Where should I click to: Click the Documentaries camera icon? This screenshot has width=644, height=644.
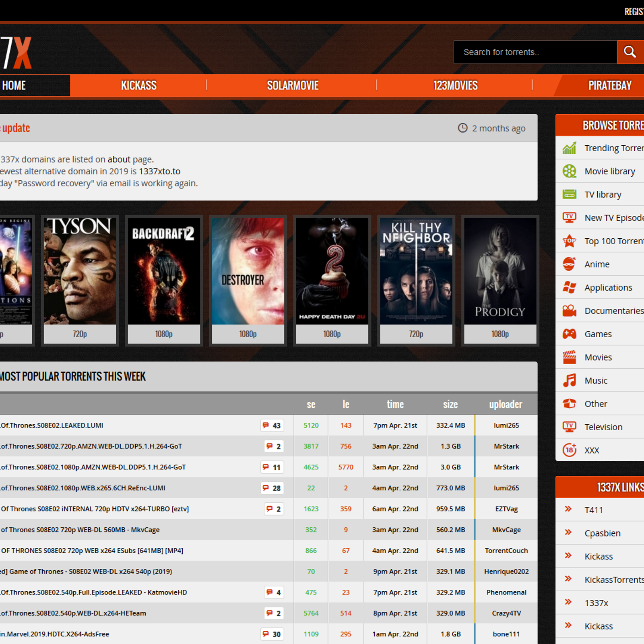[569, 311]
